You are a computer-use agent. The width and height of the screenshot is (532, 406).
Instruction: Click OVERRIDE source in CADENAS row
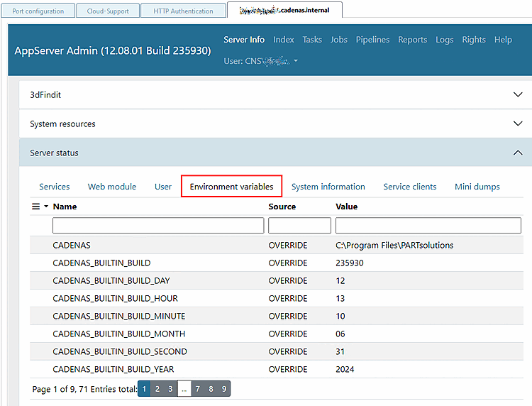tap(288, 245)
